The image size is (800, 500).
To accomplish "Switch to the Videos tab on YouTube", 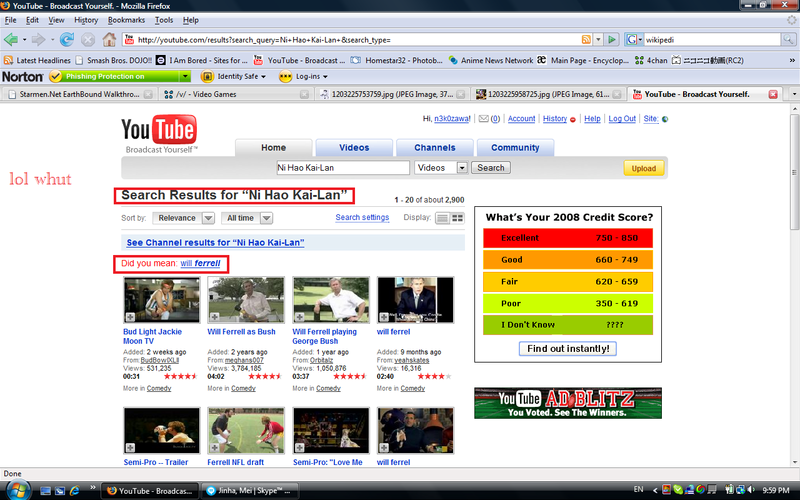I will 354,147.
